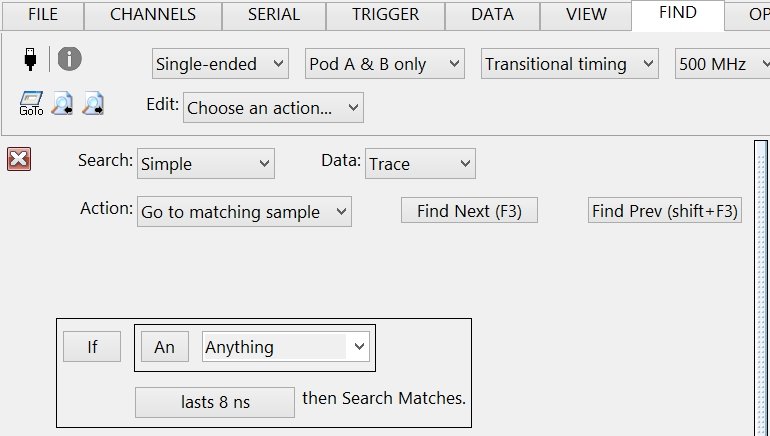
Task: Open the Transitional timing mode dropdown
Action: click(569, 64)
